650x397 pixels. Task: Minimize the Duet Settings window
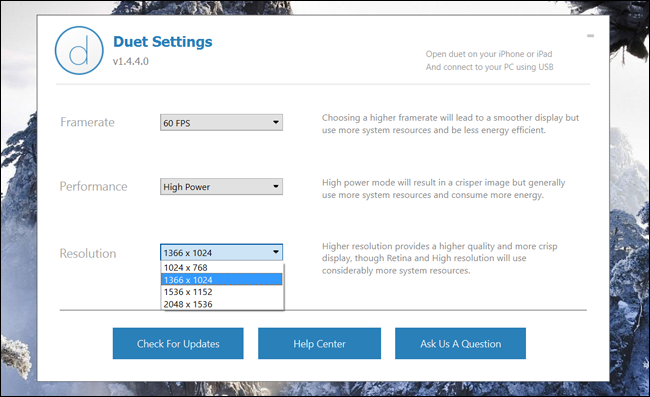click(x=590, y=36)
